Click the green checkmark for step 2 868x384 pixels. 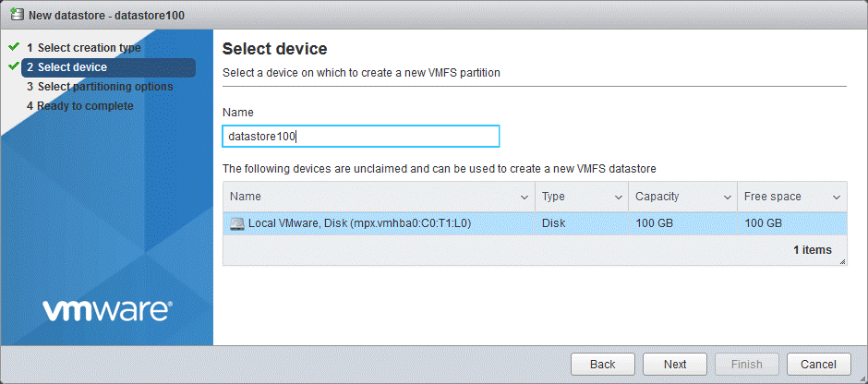click(x=14, y=66)
